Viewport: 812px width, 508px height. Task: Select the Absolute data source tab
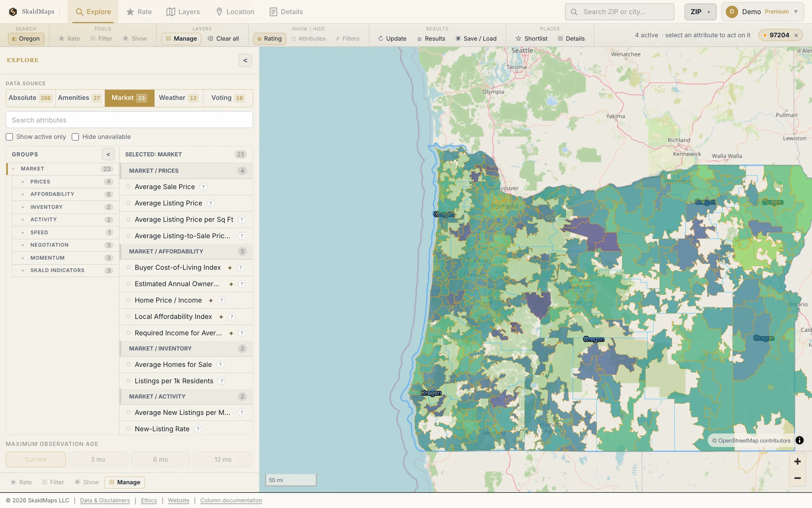[x=31, y=98]
